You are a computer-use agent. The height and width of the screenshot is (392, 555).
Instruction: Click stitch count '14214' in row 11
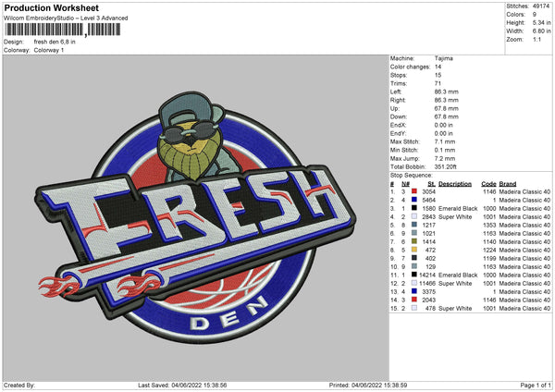[x=427, y=275]
